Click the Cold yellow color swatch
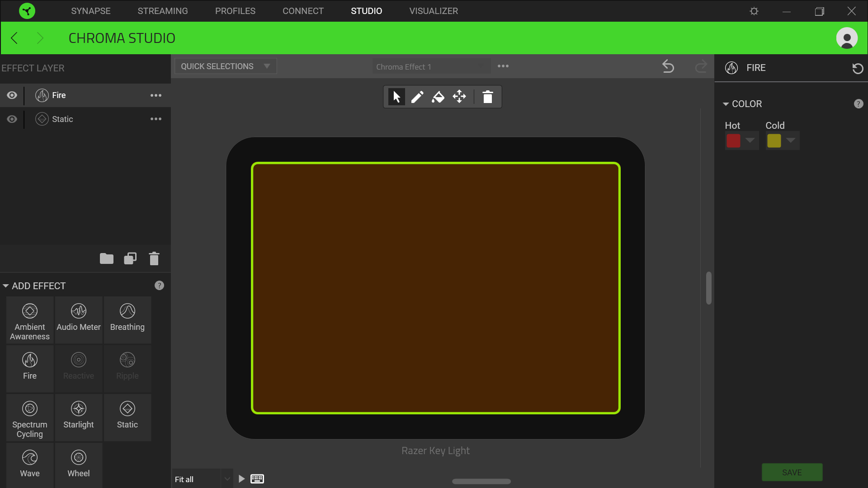The image size is (868, 488). click(774, 141)
